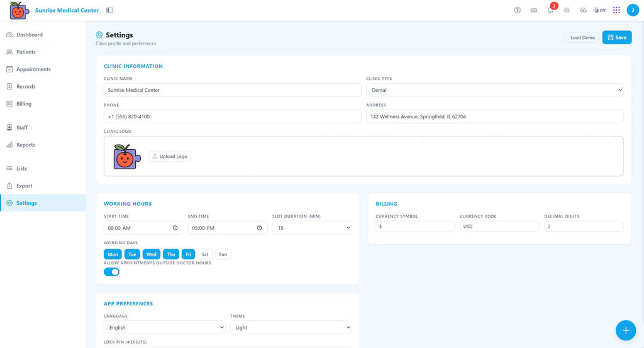Toggle Mon working day

point(113,254)
